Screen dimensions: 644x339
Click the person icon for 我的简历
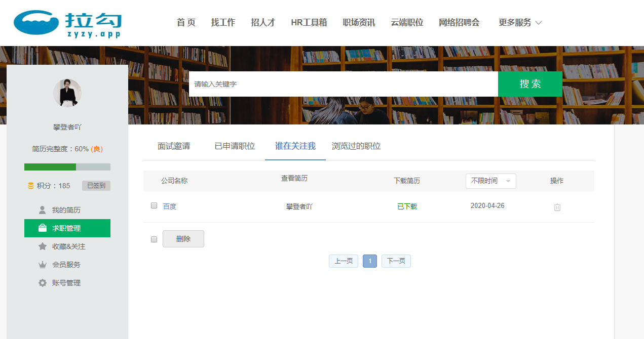tap(43, 210)
